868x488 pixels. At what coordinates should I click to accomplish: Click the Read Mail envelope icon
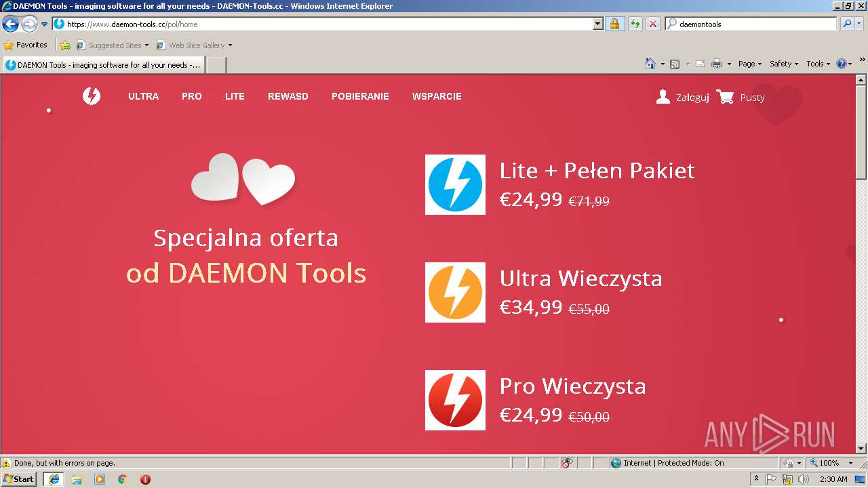[701, 64]
